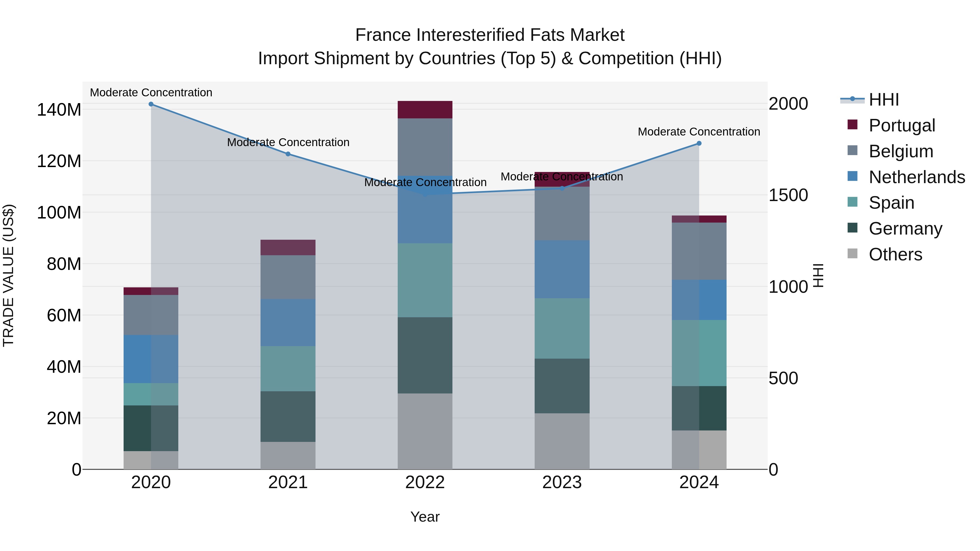Click the 2023 Others bar segment
The width and height of the screenshot is (980, 551).
click(562, 442)
